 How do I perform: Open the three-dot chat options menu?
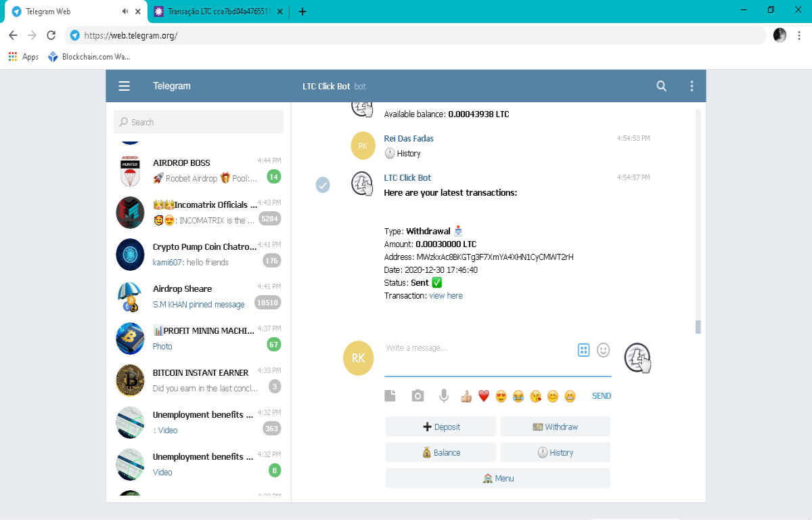coord(692,86)
